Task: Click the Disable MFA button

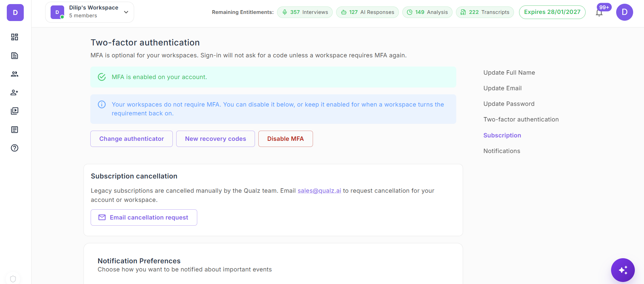Action: click(286, 139)
